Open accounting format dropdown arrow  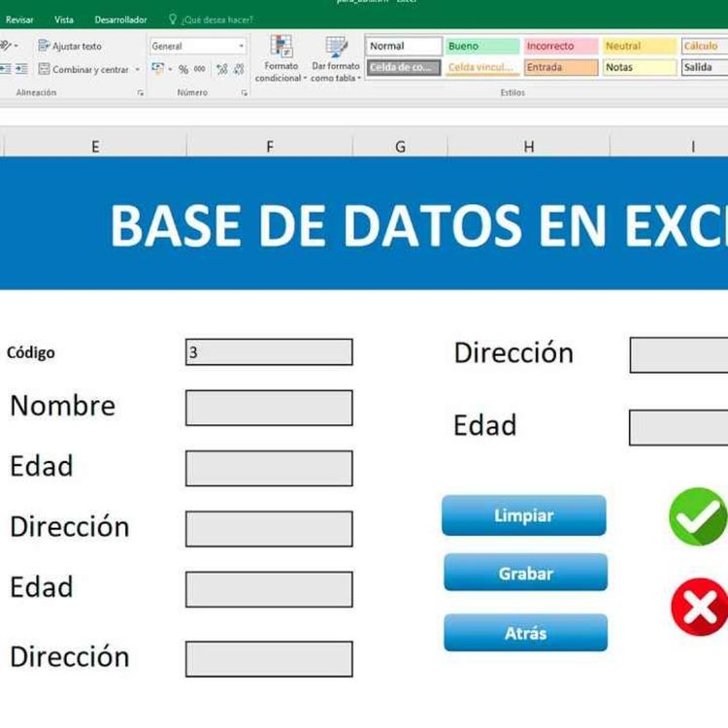[170, 69]
